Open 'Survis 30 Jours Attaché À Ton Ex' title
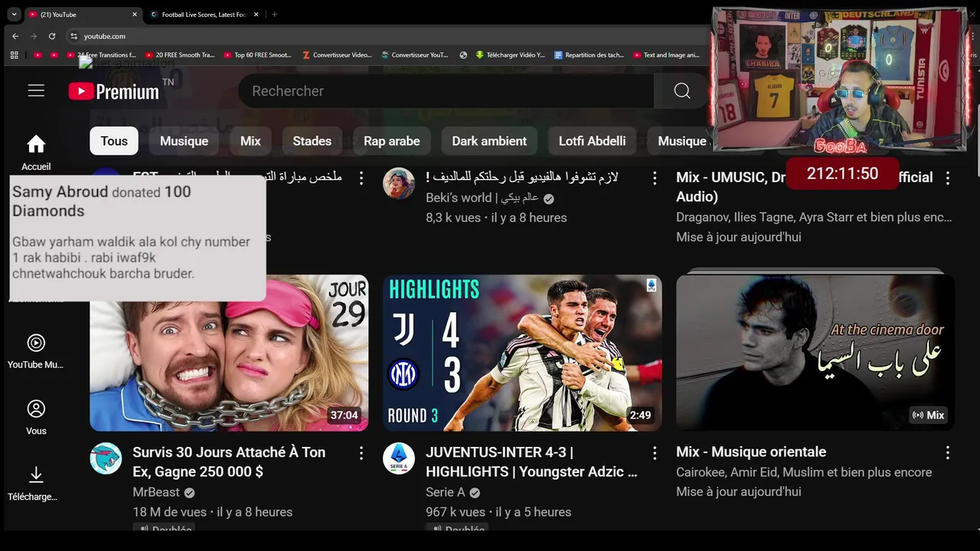 [x=229, y=461]
